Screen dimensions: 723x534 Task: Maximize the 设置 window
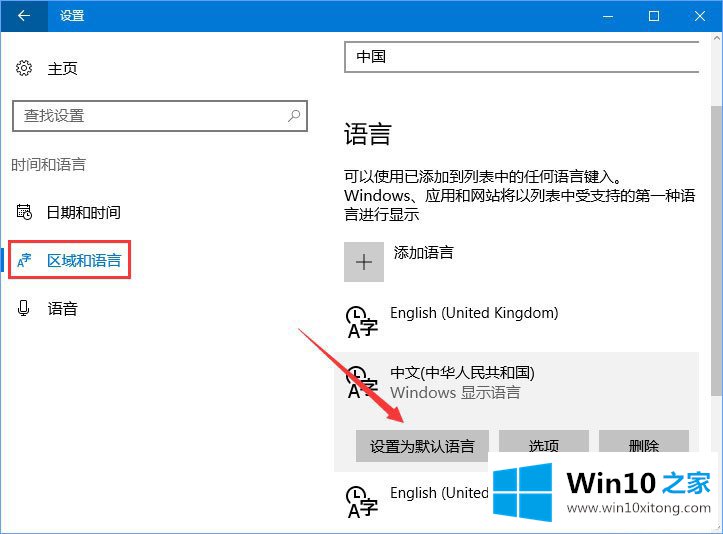[x=654, y=16]
